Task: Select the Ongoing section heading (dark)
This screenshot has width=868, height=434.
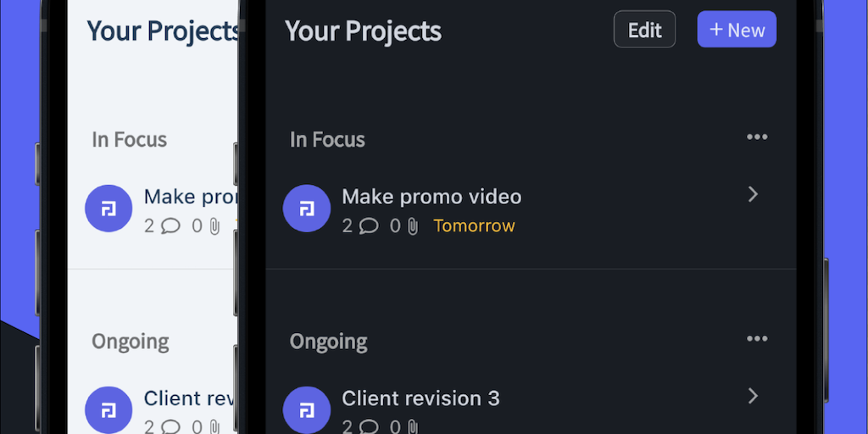Action: (x=329, y=342)
